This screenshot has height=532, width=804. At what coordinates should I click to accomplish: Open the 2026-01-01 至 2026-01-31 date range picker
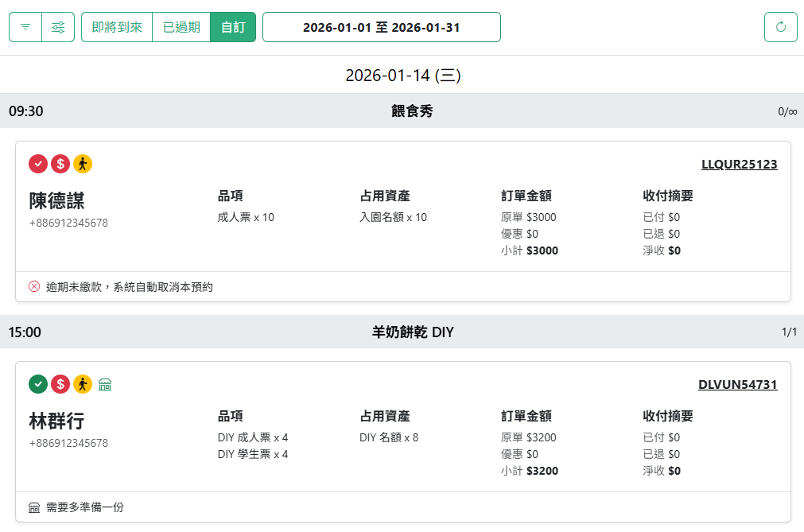point(381,26)
